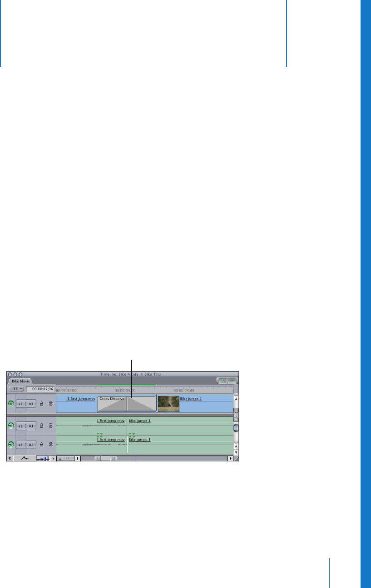
Task: Open the track layout pop-up arrow
Action: (53, 459)
